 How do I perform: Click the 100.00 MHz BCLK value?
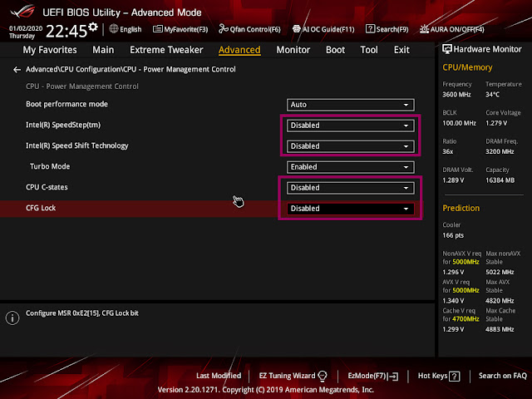coord(460,123)
